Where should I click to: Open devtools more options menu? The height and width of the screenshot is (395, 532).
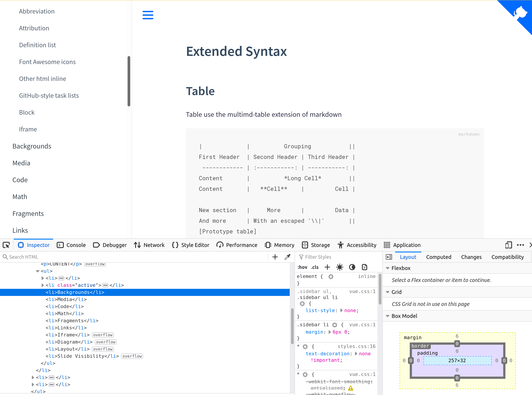point(520,245)
